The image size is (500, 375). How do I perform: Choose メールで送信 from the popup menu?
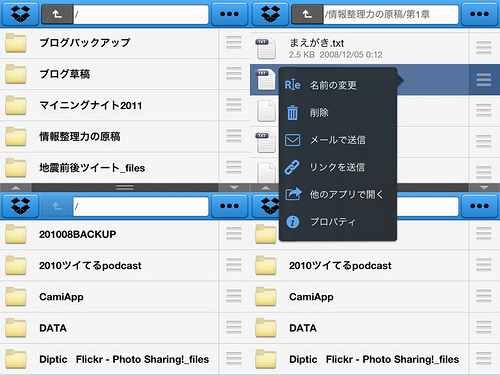coord(338,140)
